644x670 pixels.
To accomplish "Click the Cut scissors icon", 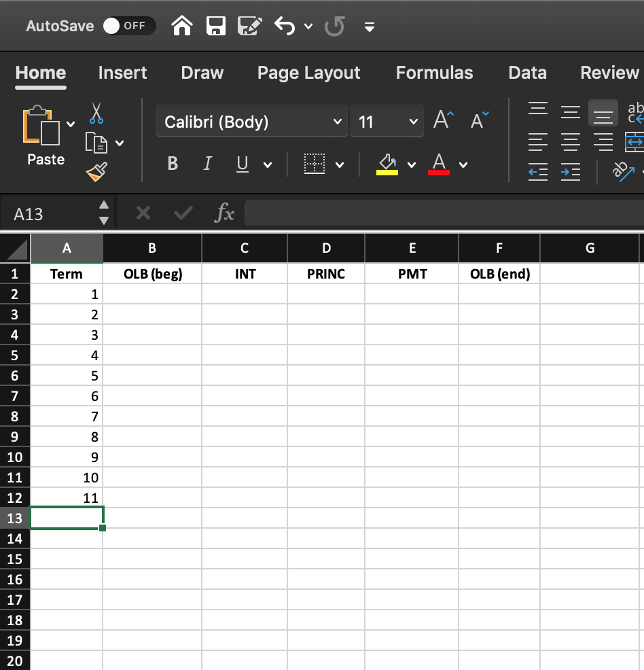I will point(96,113).
